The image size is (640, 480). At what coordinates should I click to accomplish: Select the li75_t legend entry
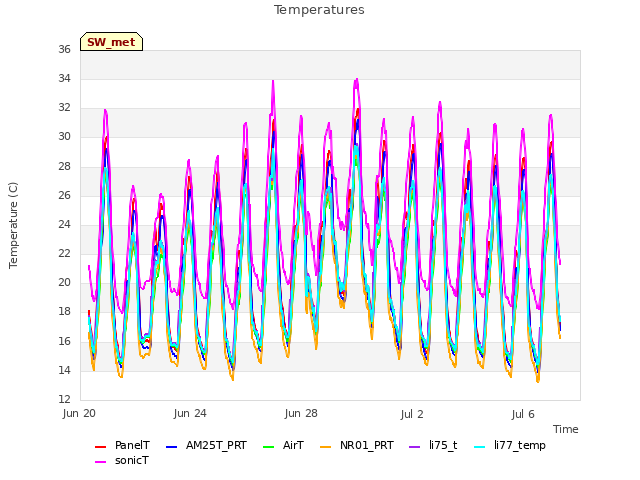click(433, 445)
